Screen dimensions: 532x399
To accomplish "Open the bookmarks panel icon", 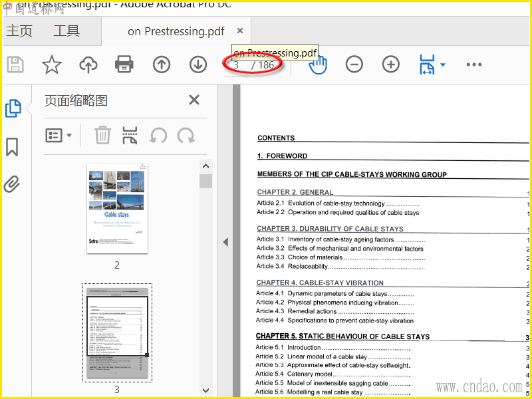I will (12, 147).
